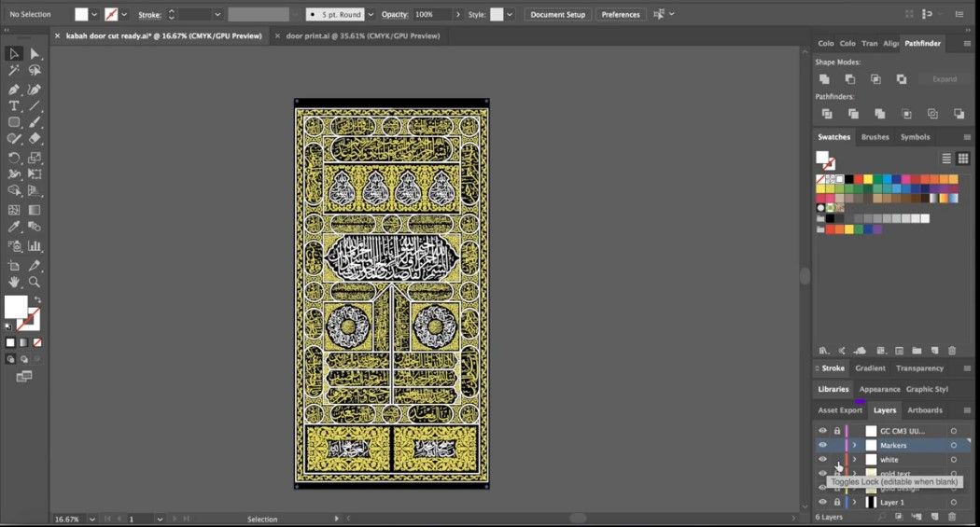Select the Eraser tool
The image size is (980, 527).
[35, 139]
